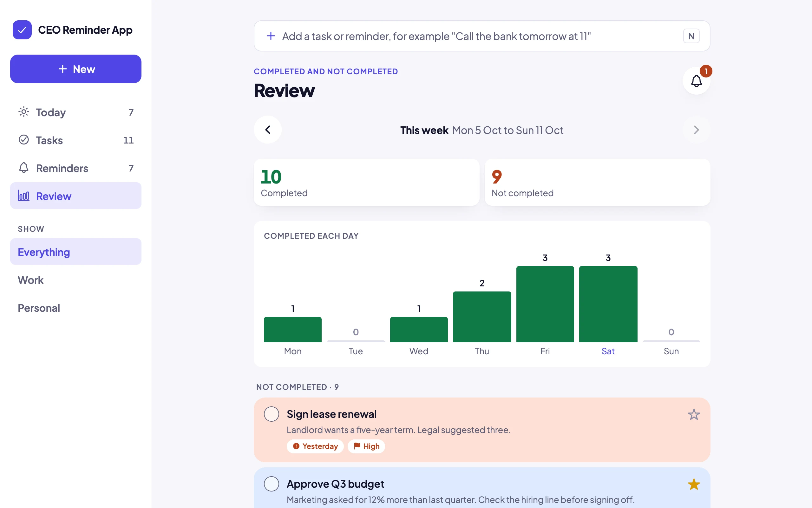
Task: Click the Yesterday due tag
Action: [x=315, y=446]
